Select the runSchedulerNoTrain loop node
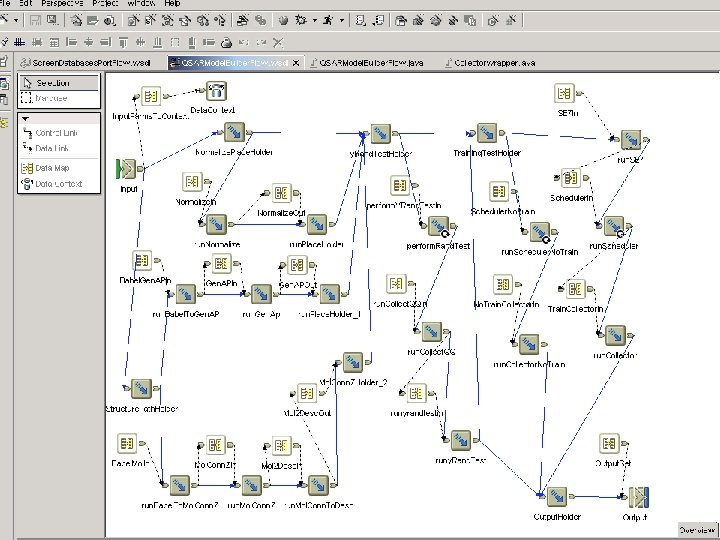Viewport: 720px width, 540px height. pyautogui.click(x=540, y=232)
